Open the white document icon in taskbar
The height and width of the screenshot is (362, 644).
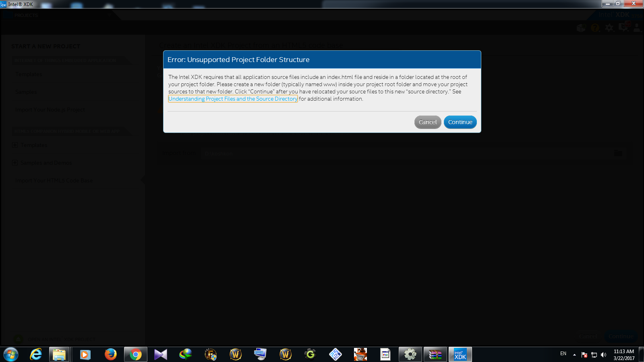point(385,354)
